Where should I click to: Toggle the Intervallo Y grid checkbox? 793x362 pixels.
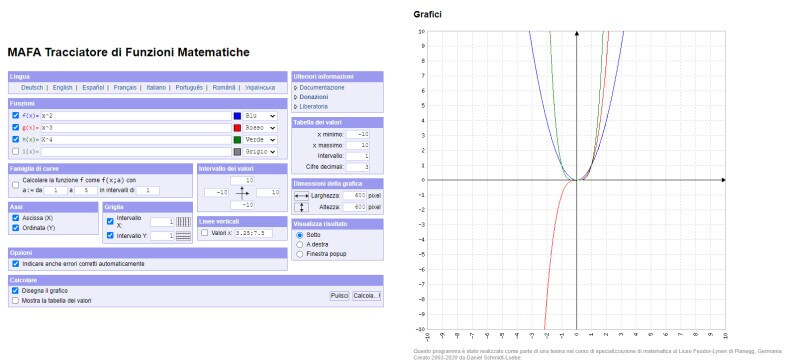(110, 236)
